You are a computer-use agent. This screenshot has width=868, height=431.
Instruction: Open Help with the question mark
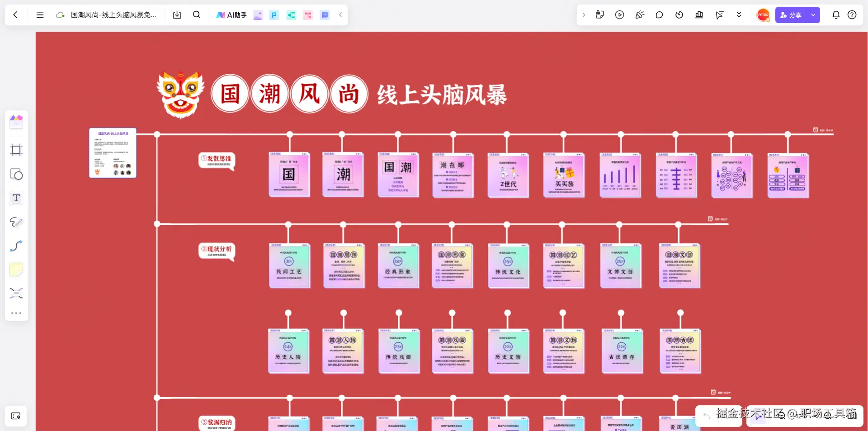tap(853, 14)
